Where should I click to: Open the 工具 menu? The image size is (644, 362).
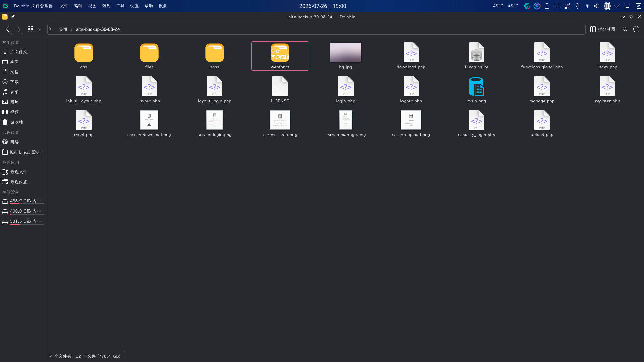(x=120, y=6)
